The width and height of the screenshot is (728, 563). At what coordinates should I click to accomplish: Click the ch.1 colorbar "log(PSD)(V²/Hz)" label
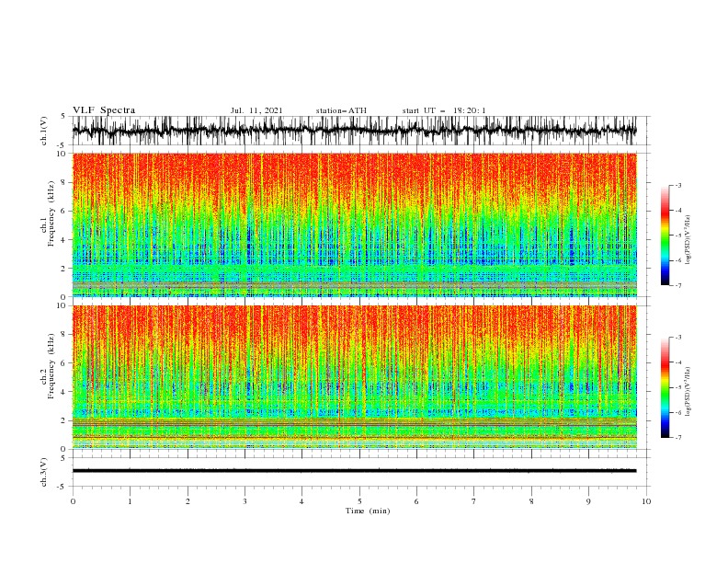pos(687,240)
